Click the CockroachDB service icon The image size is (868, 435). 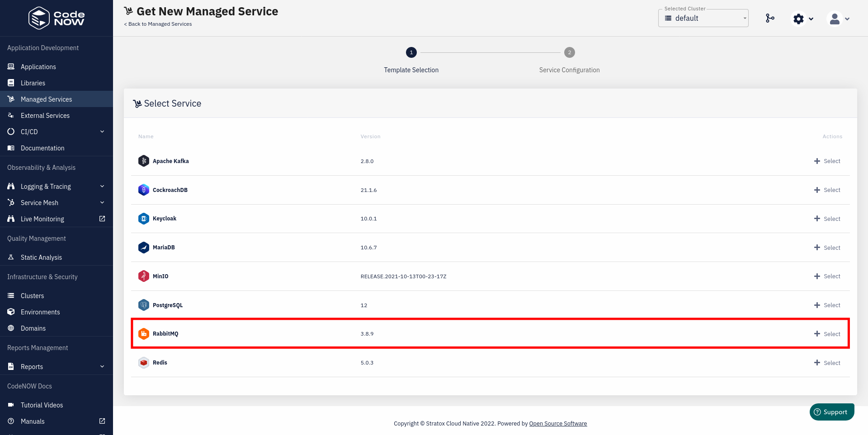[x=144, y=190]
